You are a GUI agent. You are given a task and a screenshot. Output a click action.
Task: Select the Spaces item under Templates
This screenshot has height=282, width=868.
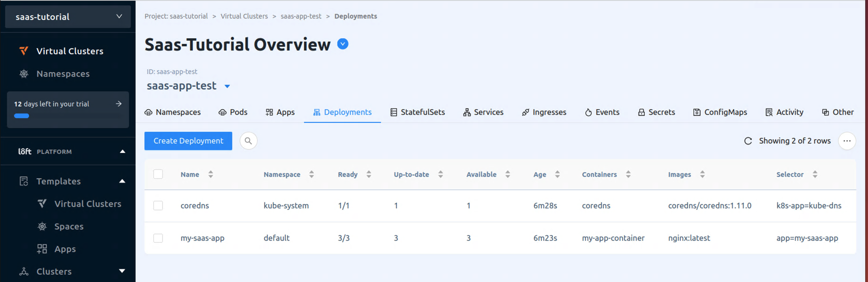tap(69, 226)
